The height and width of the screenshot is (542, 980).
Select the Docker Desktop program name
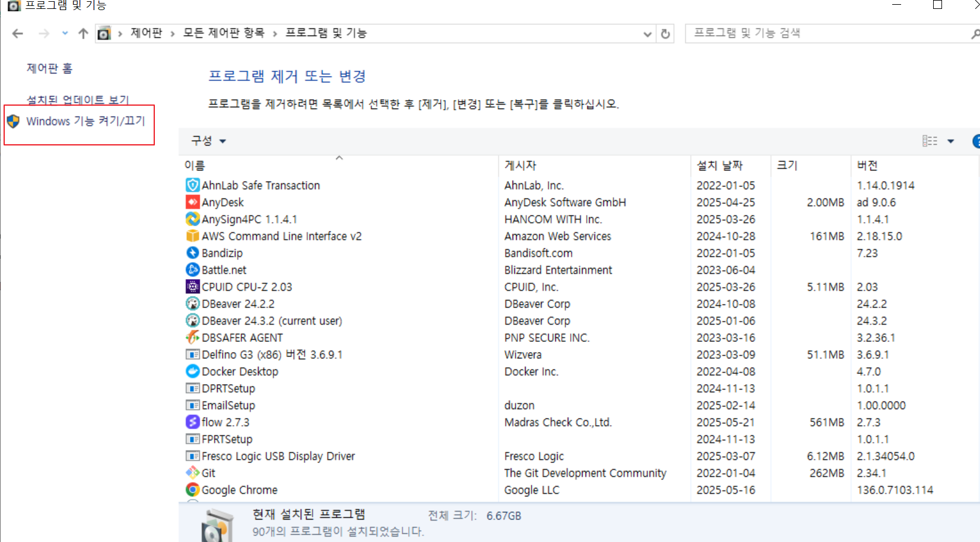coord(240,372)
